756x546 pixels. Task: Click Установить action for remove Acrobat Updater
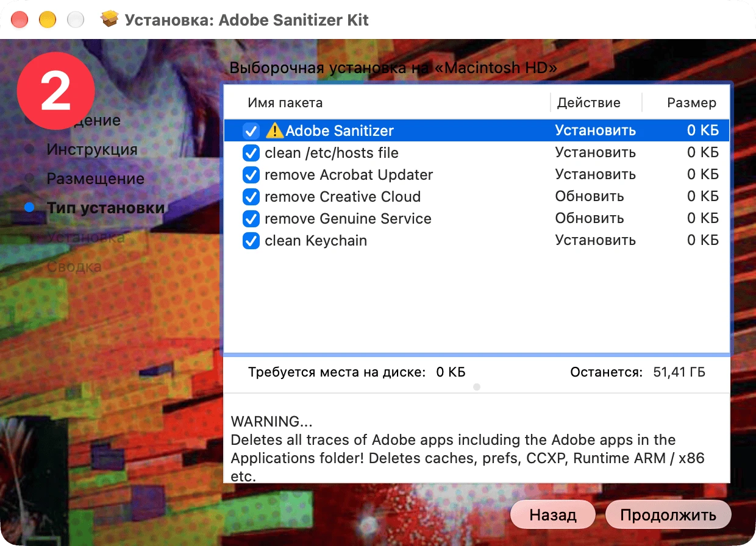[x=596, y=174]
